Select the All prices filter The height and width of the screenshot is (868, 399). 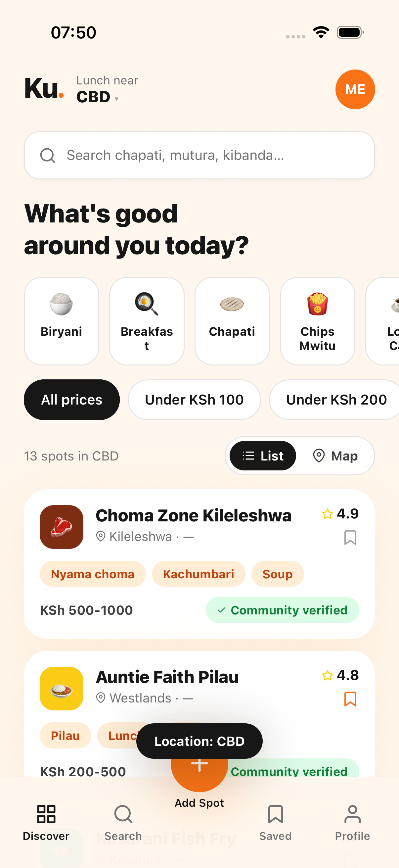tap(72, 400)
